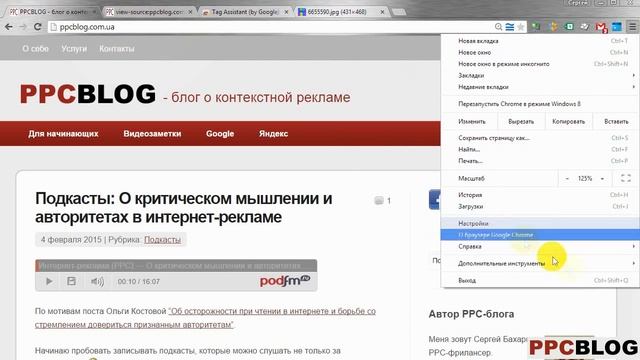Image resolution: width=640 pixels, height=360 pixels.
Task: Expand the 'Справка' submenu
Action: [540, 246]
